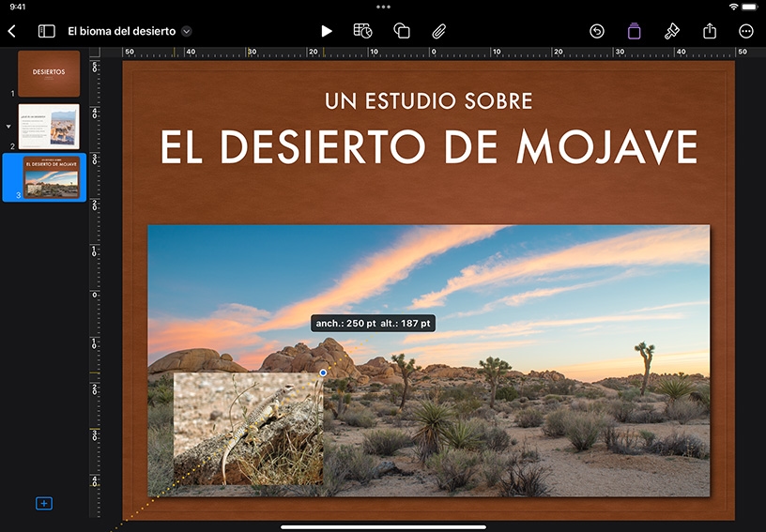766x532 pixels.
Task: Tap the battery status icon
Action: point(750,7)
